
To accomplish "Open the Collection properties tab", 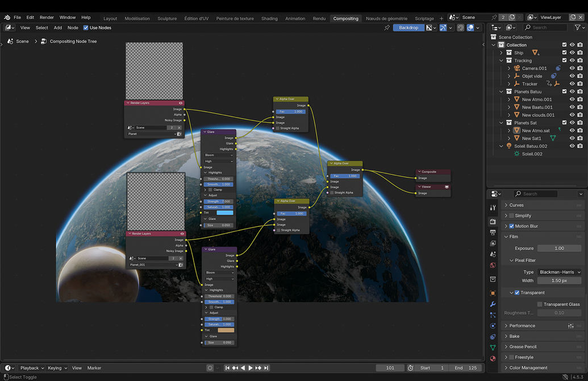I will click(x=493, y=279).
